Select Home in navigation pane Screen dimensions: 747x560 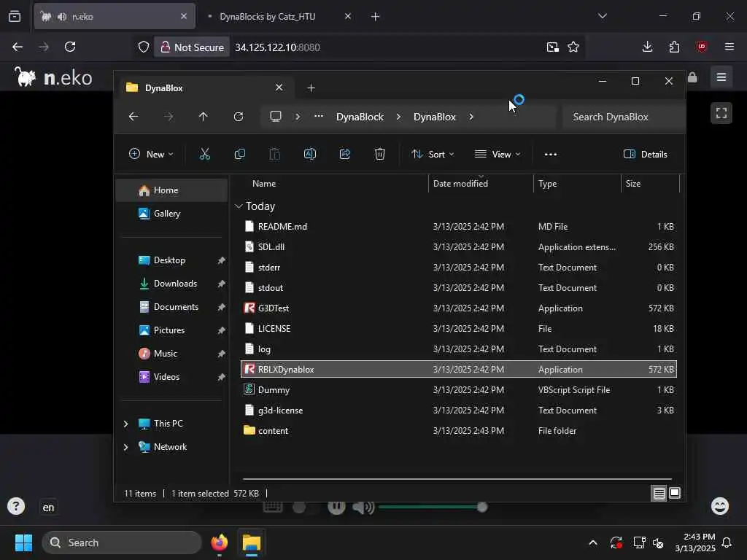tap(171, 190)
